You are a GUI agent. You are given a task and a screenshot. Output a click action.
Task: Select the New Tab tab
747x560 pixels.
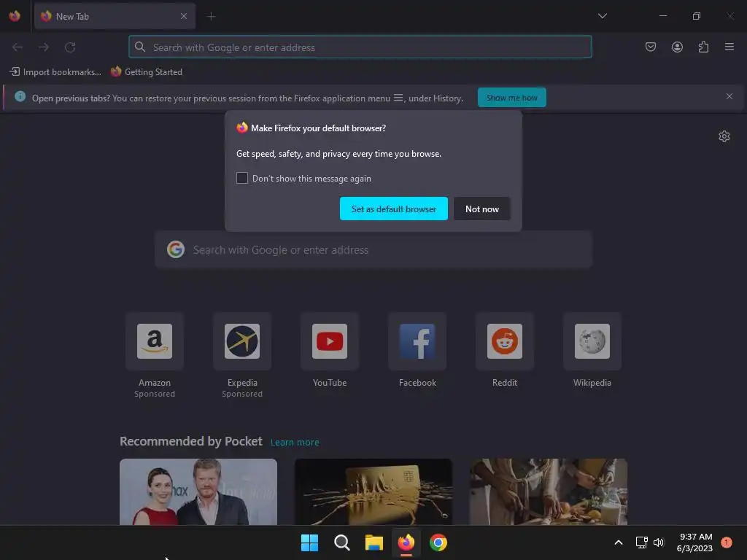115,16
